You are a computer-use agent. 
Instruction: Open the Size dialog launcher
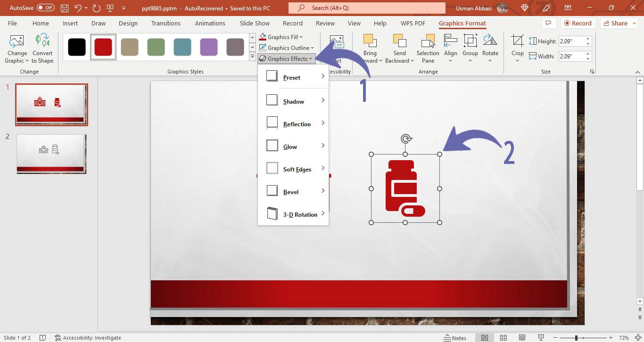point(592,72)
